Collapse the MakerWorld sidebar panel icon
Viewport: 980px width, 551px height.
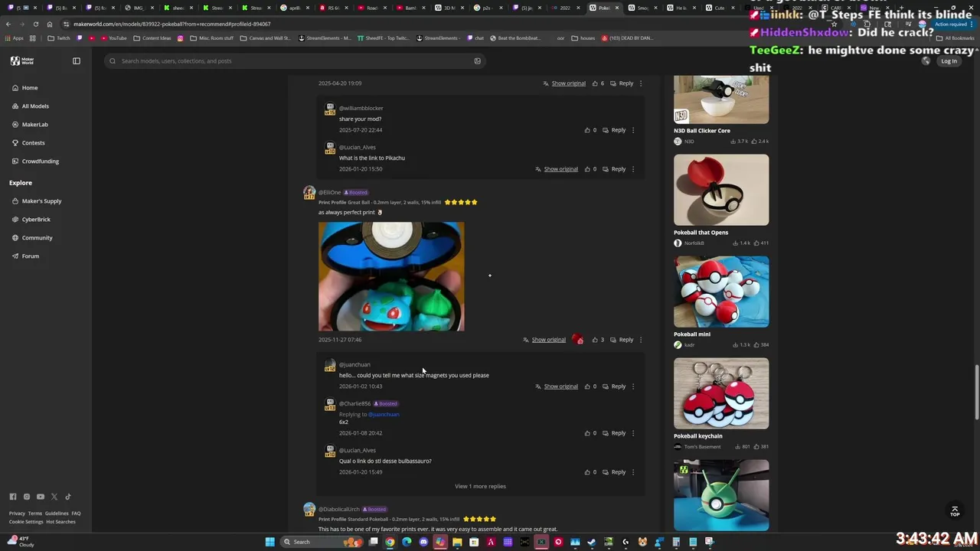click(77, 60)
